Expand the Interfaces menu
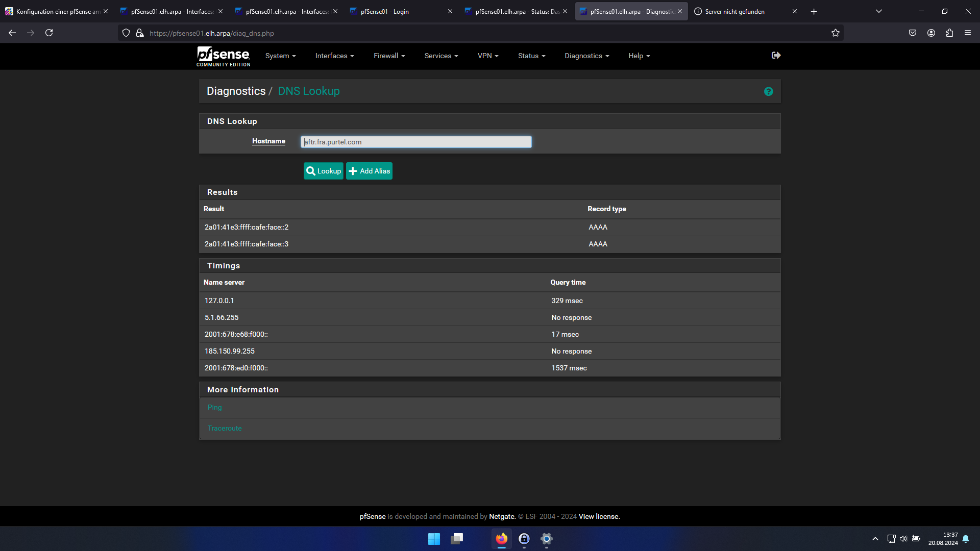Screen dimensions: 980x551 coord(334,56)
